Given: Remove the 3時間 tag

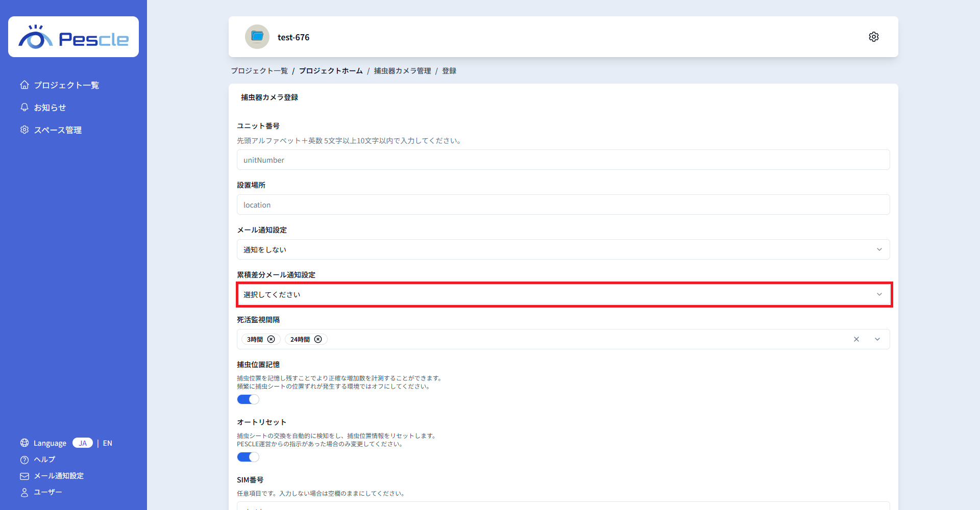Looking at the screenshot, I should [x=271, y=340].
